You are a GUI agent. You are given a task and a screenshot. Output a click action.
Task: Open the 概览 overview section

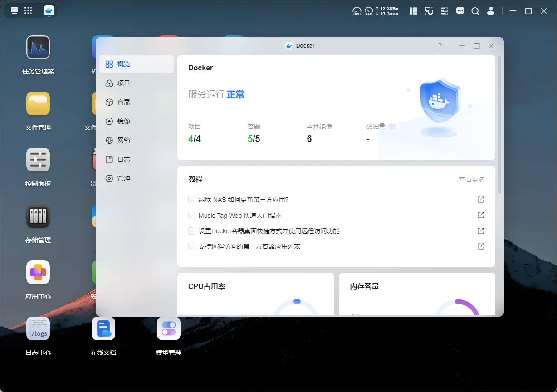pyautogui.click(x=136, y=64)
